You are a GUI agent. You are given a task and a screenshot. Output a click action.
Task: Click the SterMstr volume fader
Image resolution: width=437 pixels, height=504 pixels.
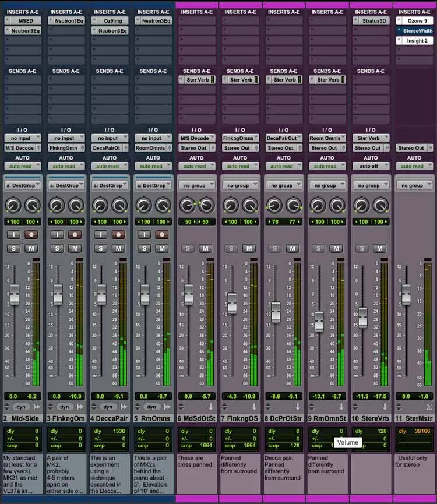406,294
